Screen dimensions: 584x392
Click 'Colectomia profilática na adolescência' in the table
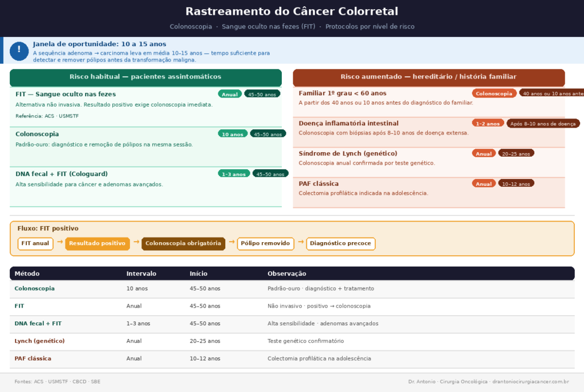coord(319,358)
